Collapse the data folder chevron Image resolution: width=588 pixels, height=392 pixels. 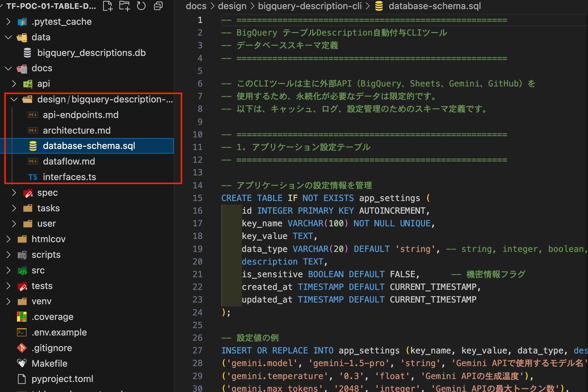pos(9,37)
